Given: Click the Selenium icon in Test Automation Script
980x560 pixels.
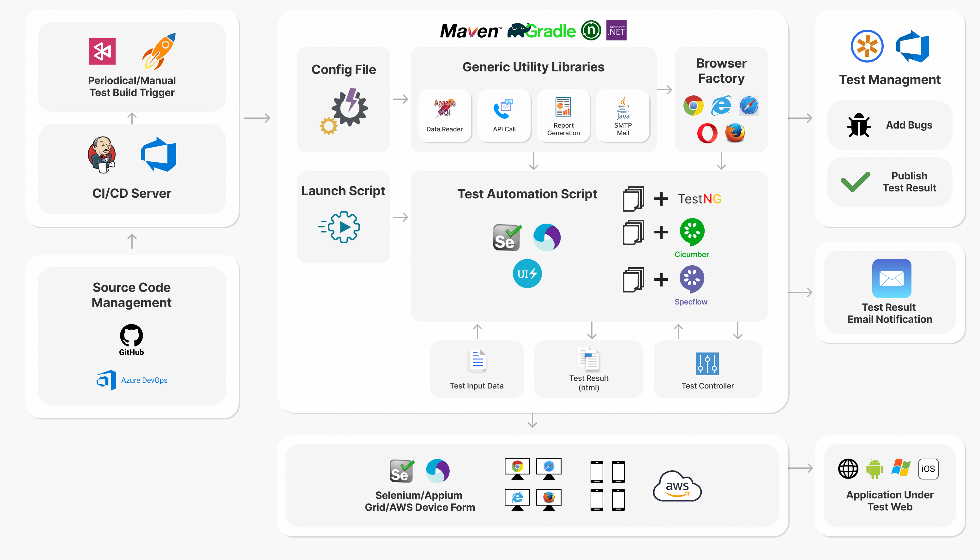Looking at the screenshot, I should (x=508, y=237).
